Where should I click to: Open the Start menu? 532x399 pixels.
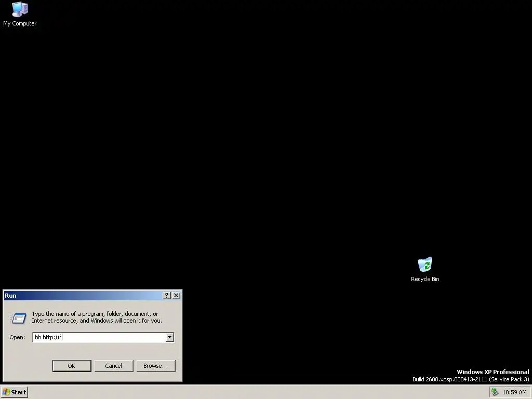pos(14,392)
